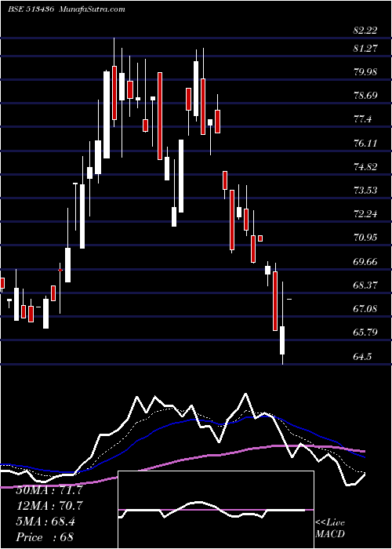Click the 50MA : 71.7 readout

[x=49, y=490]
